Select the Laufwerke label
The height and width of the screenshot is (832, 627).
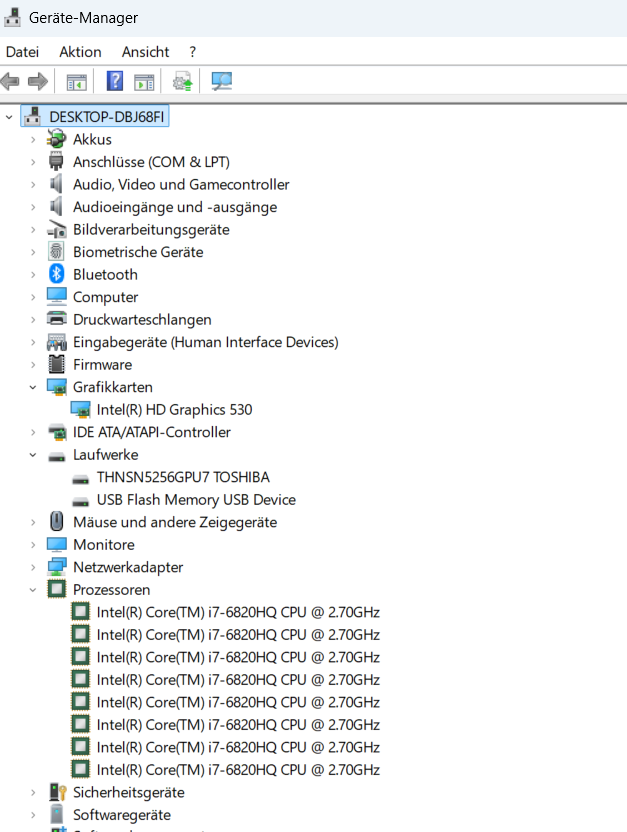106,455
